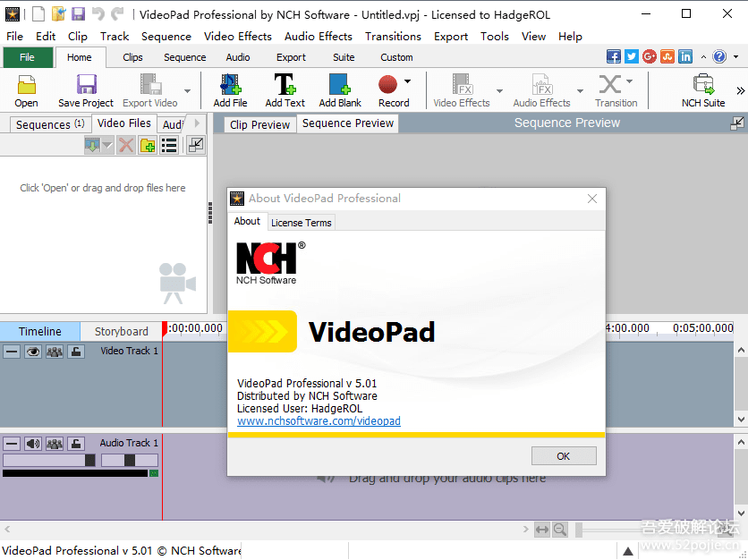Click the blue help question icon

(719, 56)
